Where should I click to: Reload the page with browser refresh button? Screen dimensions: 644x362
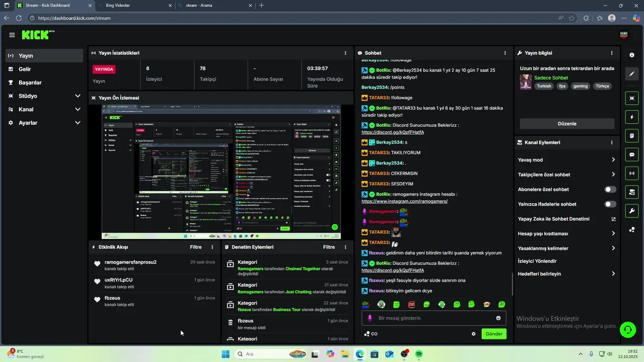pos(19,18)
